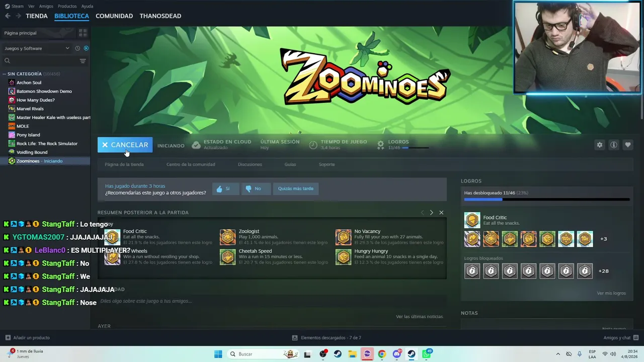Open the downloads status Elementos descargados
This screenshot has height=362, width=644.
[327, 338]
